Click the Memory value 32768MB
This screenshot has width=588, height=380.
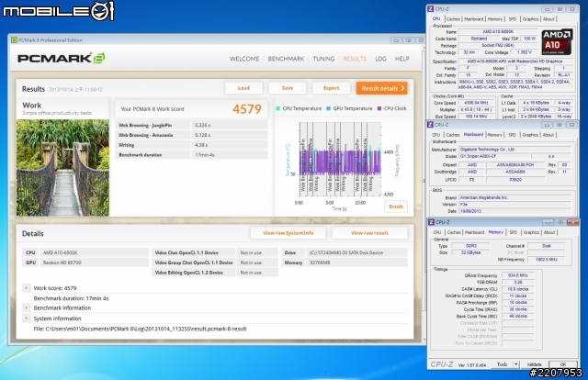coord(320,263)
